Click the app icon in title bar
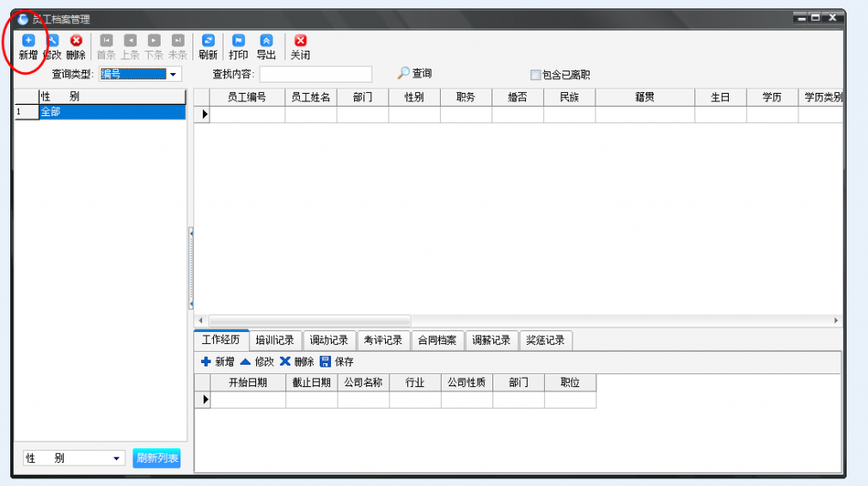The image size is (868, 486). click(22, 20)
